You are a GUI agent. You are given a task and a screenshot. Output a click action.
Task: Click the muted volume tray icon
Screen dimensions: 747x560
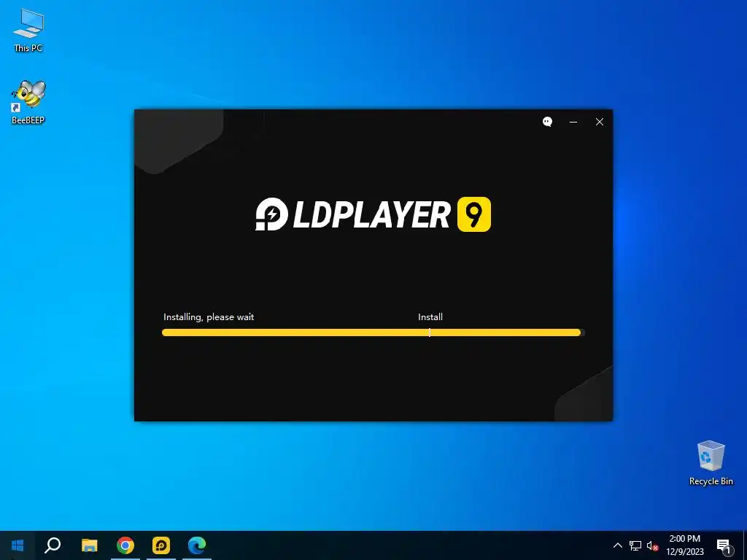(652, 545)
